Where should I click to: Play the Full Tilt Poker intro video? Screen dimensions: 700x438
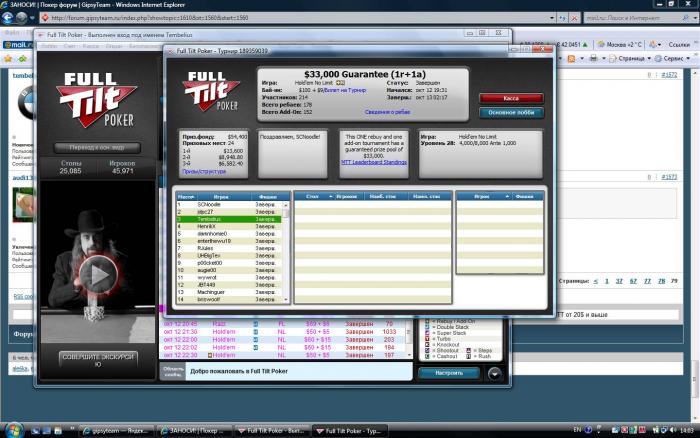coord(98,275)
